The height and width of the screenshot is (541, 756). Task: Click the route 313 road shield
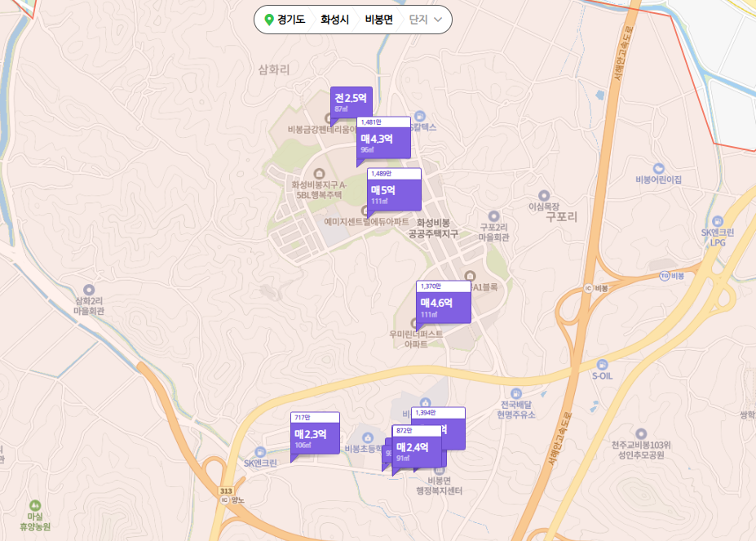pos(226,490)
